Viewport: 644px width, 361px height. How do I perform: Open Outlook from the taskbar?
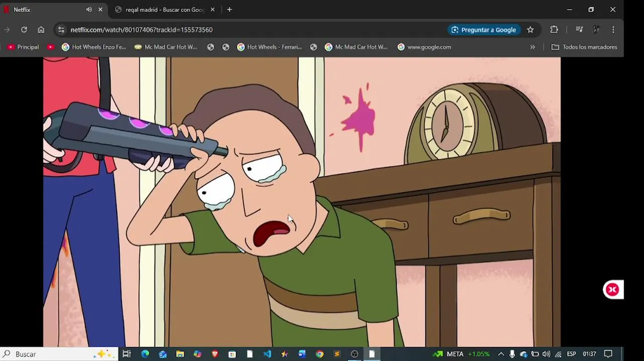(163, 354)
